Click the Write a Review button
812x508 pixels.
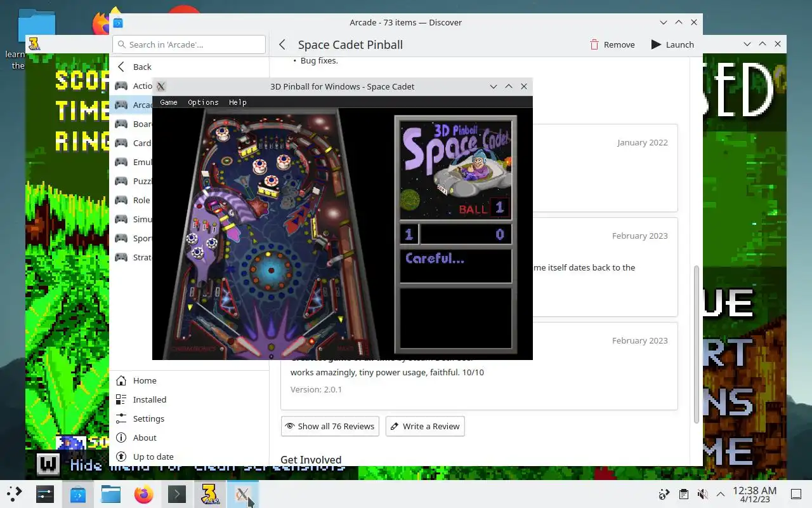[x=425, y=426]
